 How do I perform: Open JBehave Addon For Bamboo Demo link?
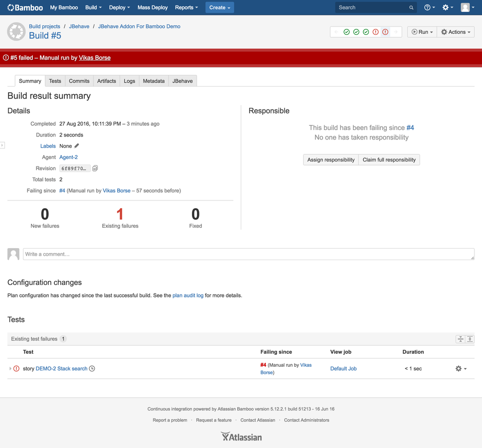(139, 26)
